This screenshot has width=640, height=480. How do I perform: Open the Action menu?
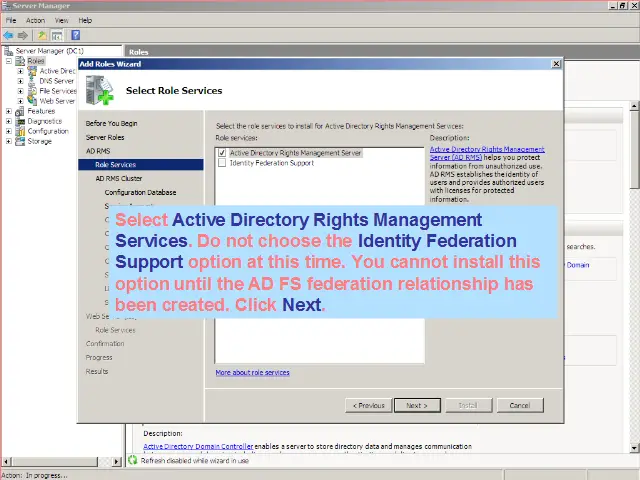coord(36,20)
